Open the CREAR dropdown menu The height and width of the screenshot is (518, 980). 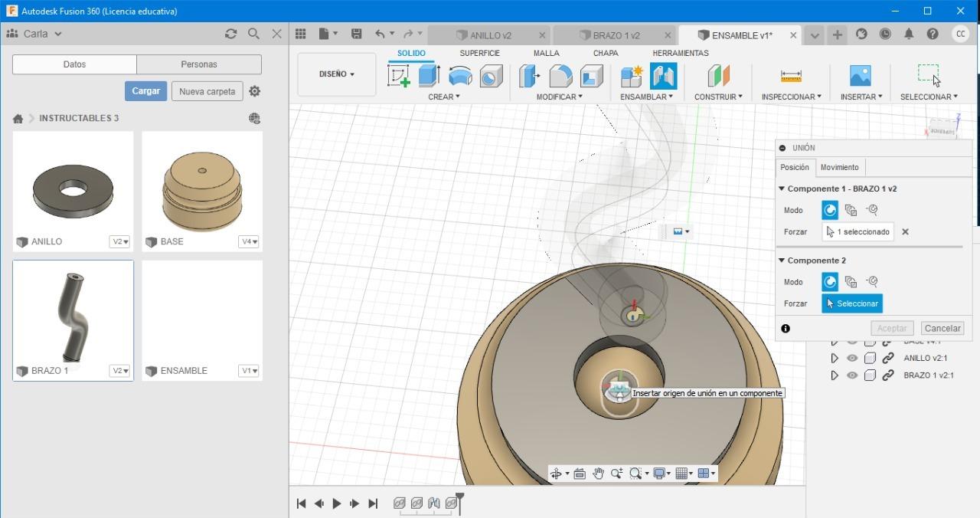click(444, 97)
